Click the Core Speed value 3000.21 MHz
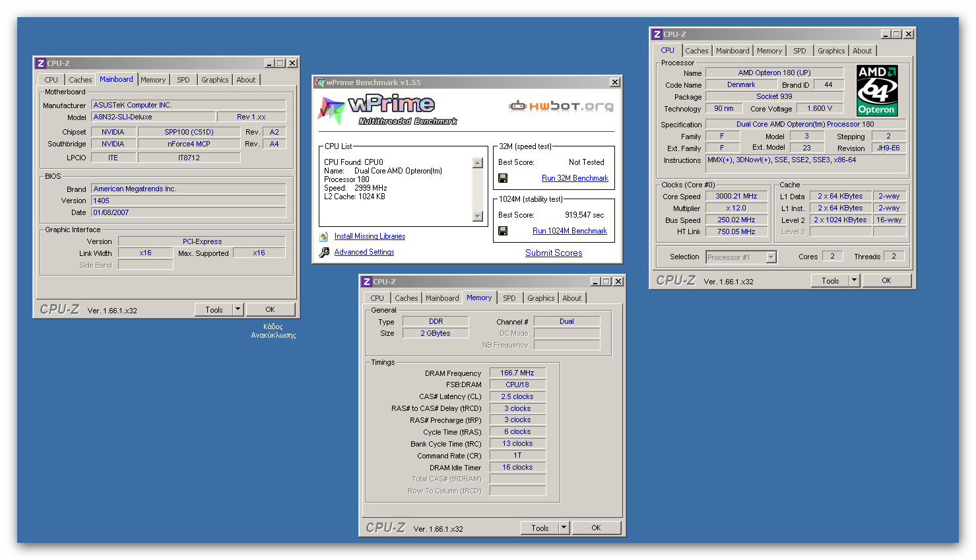 736,196
